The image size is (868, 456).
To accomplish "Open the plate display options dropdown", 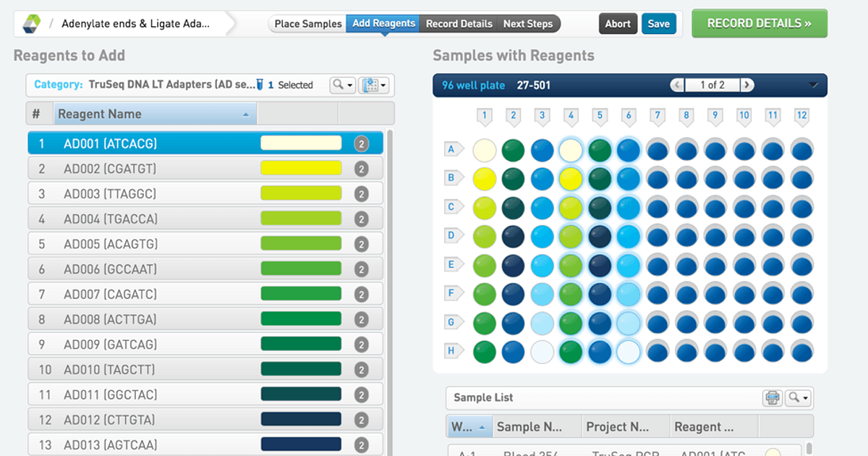I will (383, 85).
